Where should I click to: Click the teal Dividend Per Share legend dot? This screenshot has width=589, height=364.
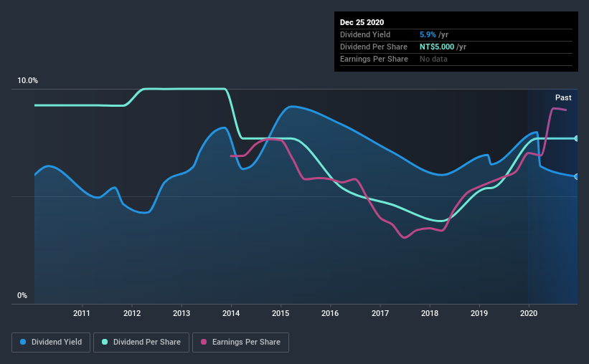(x=105, y=342)
